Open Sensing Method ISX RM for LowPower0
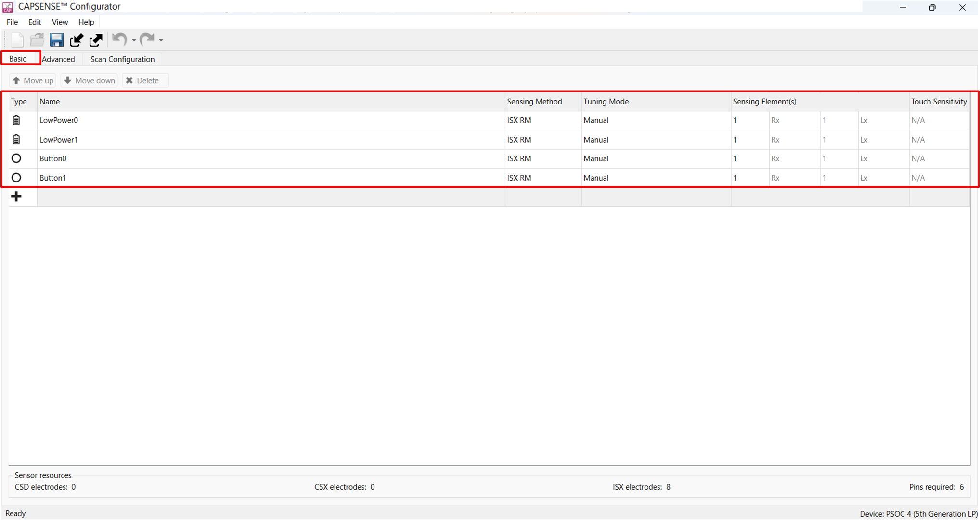This screenshot has width=980, height=520. click(x=543, y=120)
